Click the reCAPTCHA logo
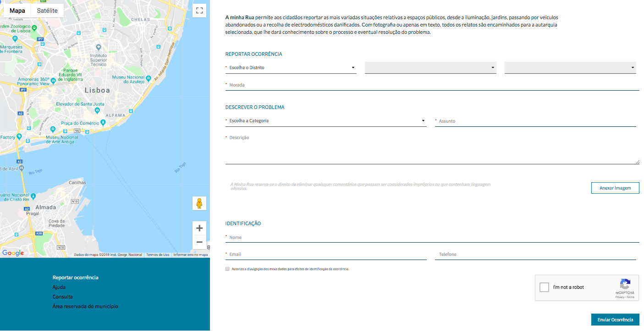 click(625, 284)
